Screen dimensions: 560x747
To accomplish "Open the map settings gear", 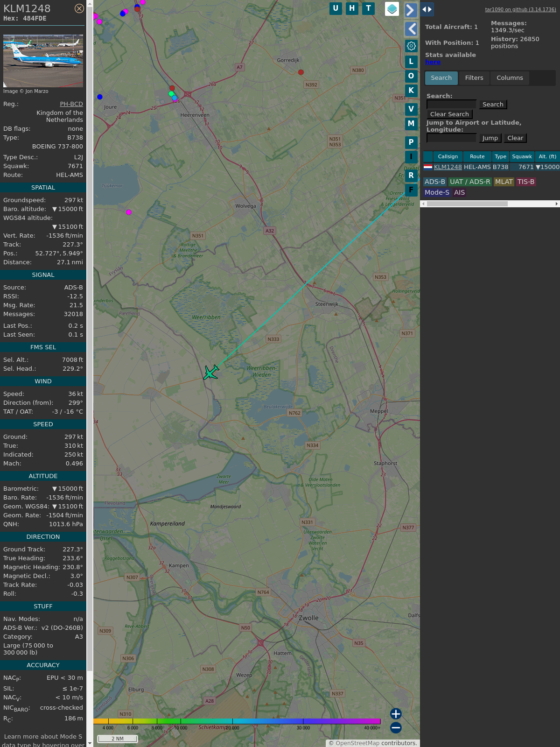I will tap(411, 46).
